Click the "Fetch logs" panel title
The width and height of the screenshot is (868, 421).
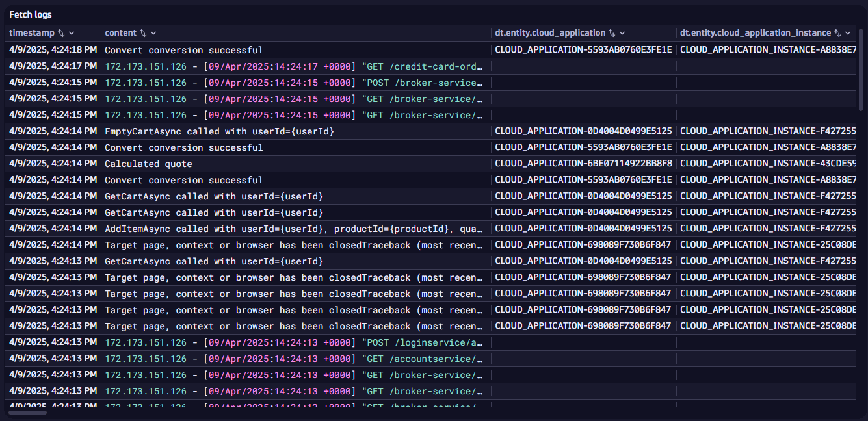31,14
